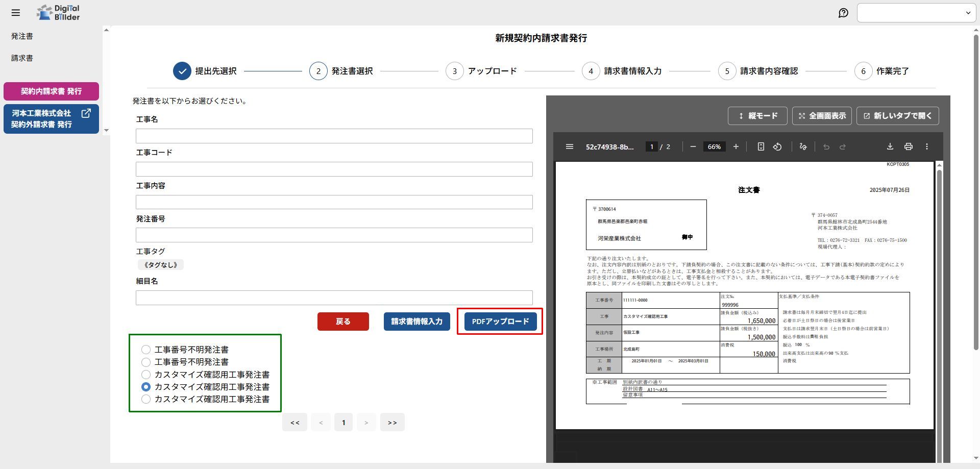Open PDF viewer more options menu
The height and width of the screenshot is (469, 980).
[x=927, y=147]
